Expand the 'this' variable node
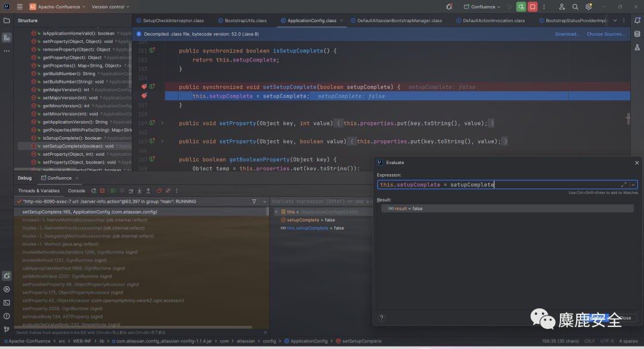Image resolution: width=644 pixels, height=349 pixels. click(x=276, y=212)
